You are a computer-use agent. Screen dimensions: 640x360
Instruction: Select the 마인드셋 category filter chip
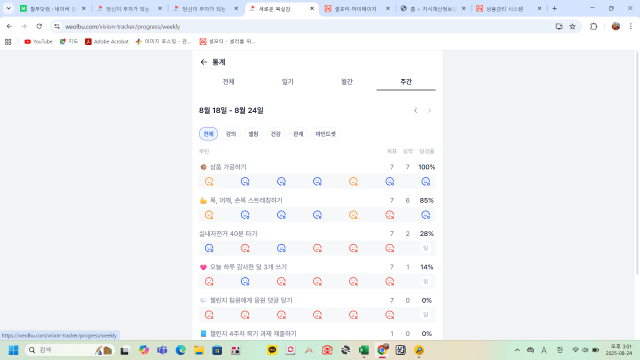[325, 134]
